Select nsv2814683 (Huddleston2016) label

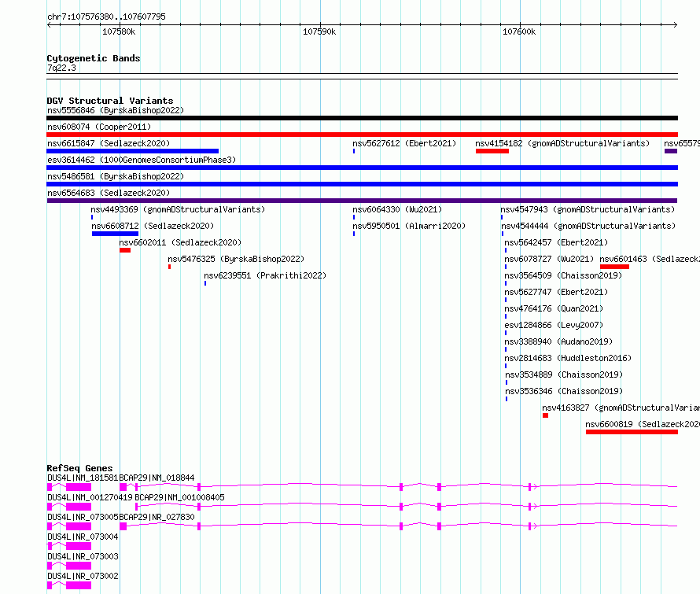tap(568, 358)
